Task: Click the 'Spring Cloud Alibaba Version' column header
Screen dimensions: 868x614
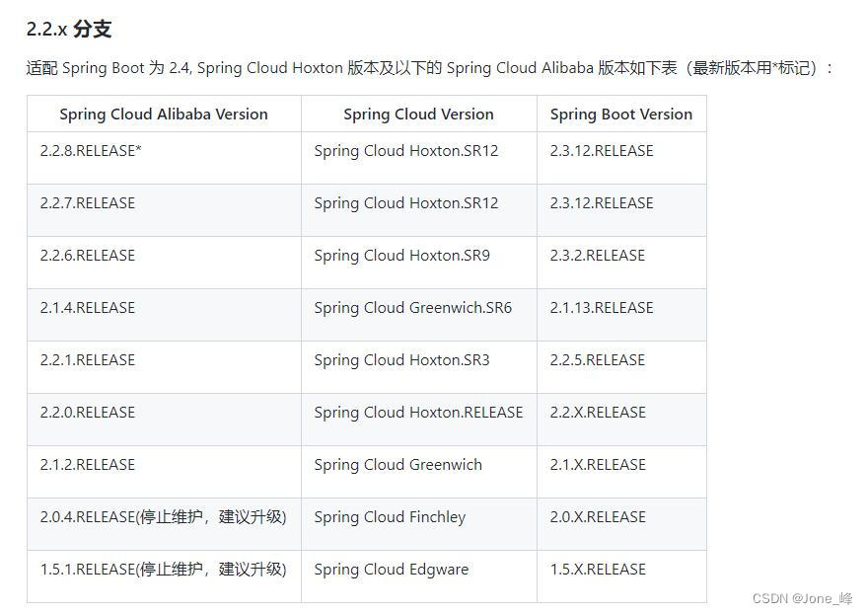Action: coord(164,115)
